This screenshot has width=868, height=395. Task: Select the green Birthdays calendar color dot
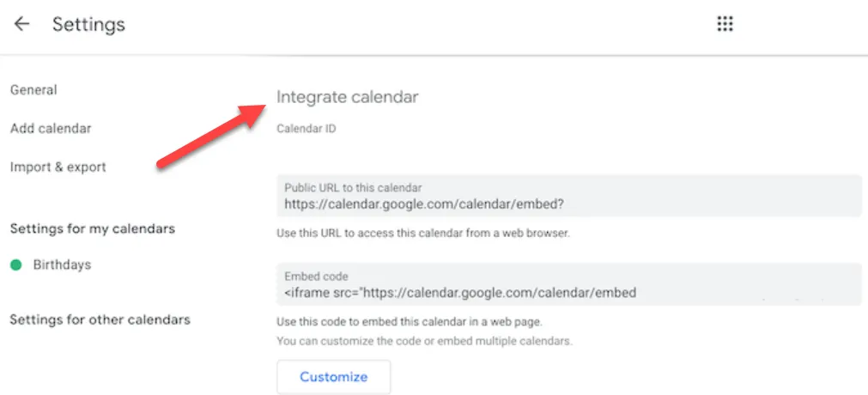[x=15, y=265]
